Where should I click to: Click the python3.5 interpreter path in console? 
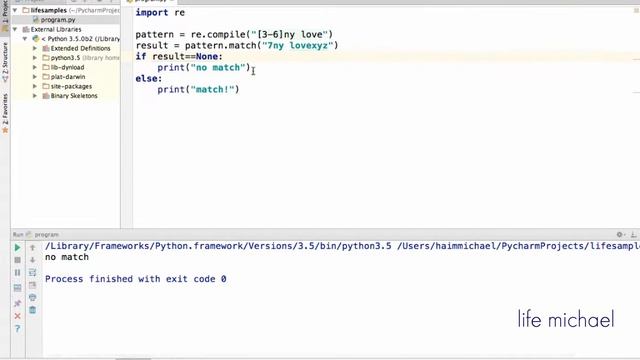click(218, 246)
